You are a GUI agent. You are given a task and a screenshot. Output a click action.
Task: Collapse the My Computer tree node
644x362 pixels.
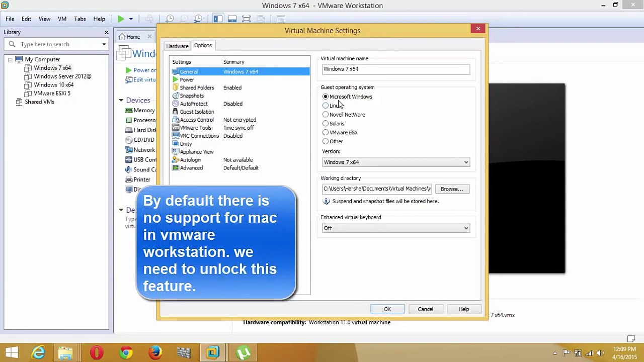(10, 60)
